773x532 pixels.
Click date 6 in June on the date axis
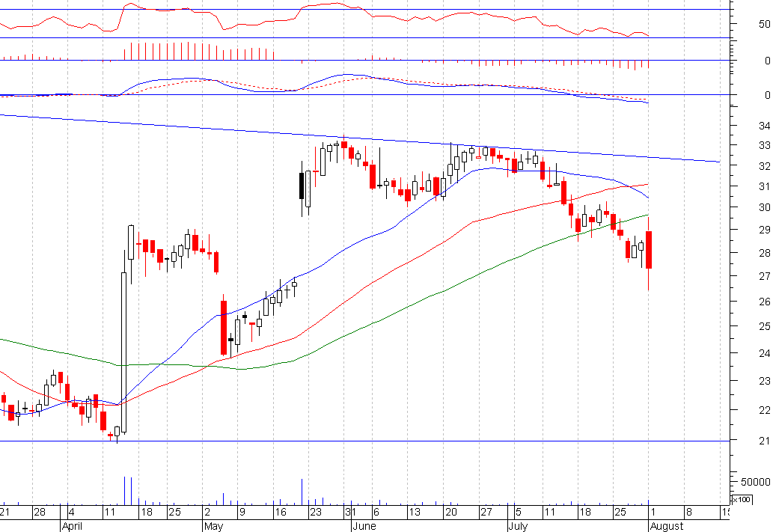tap(376, 512)
